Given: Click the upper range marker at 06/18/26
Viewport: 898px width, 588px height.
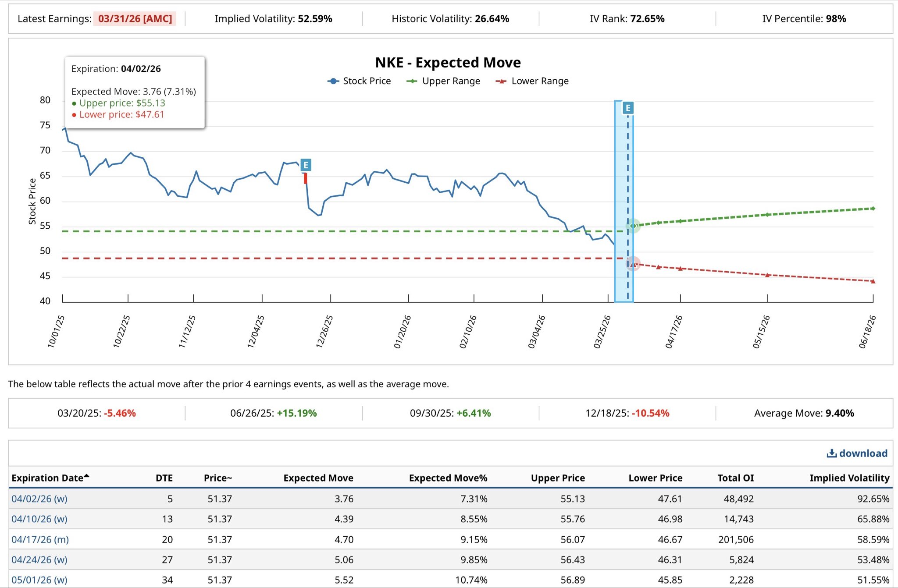Looking at the screenshot, I should tap(873, 209).
